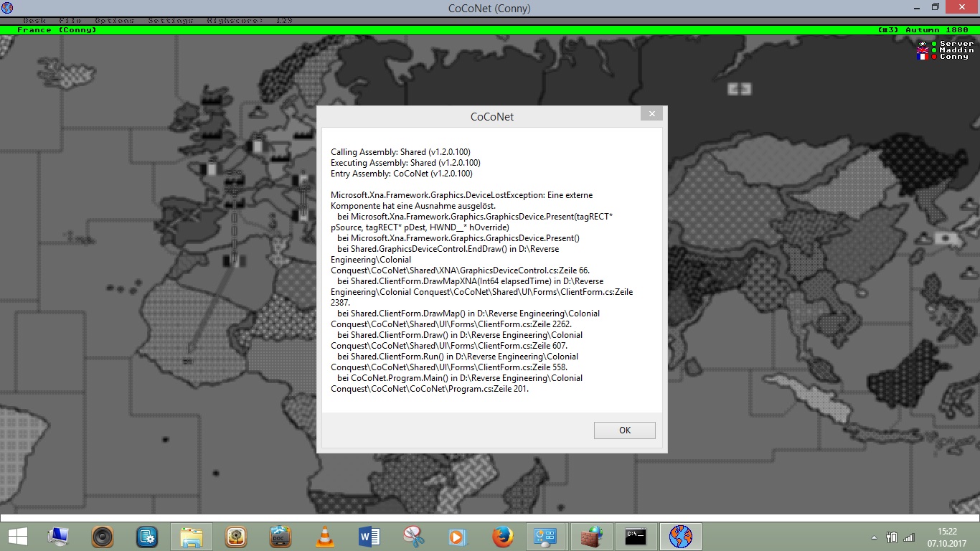Open the DOC box app in taskbar
The width and height of the screenshot is (980, 551).
click(281, 537)
